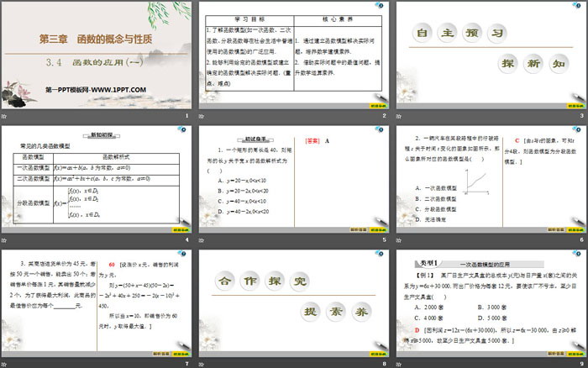Click the 新知初探 heading on slide 4
The width and height of the screenshot is (588, 368).
pyautogui.click(x=102, y=135)
